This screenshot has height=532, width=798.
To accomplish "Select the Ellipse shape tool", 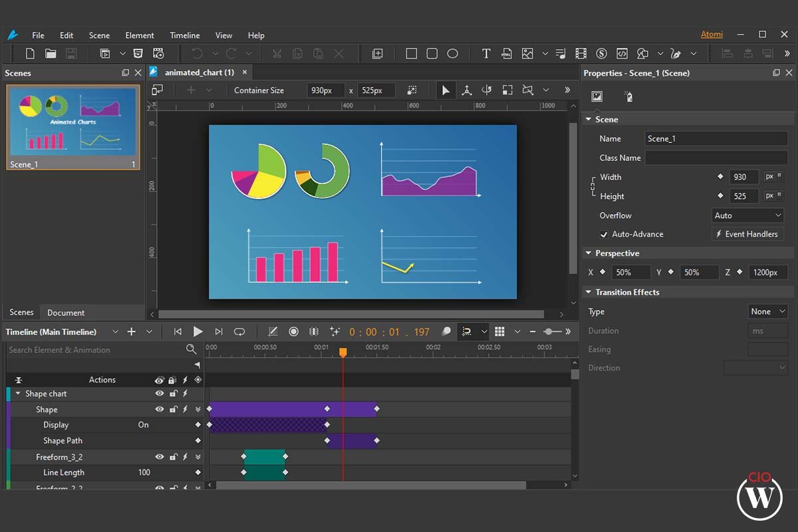I will pyautogui.click(x=453, y=54).
